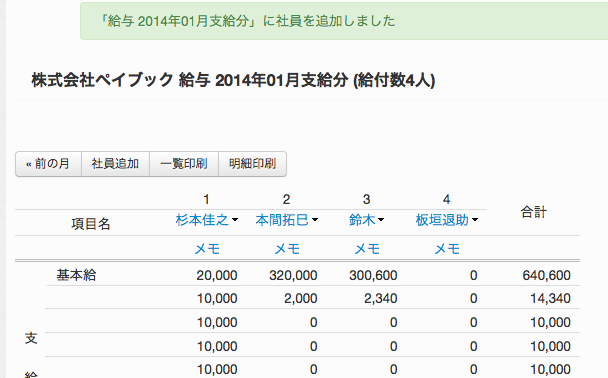Click the 2,000 cell for 本間拓巳
The image size is (608, 378).
pyautogui.click(x=301, y=299)
